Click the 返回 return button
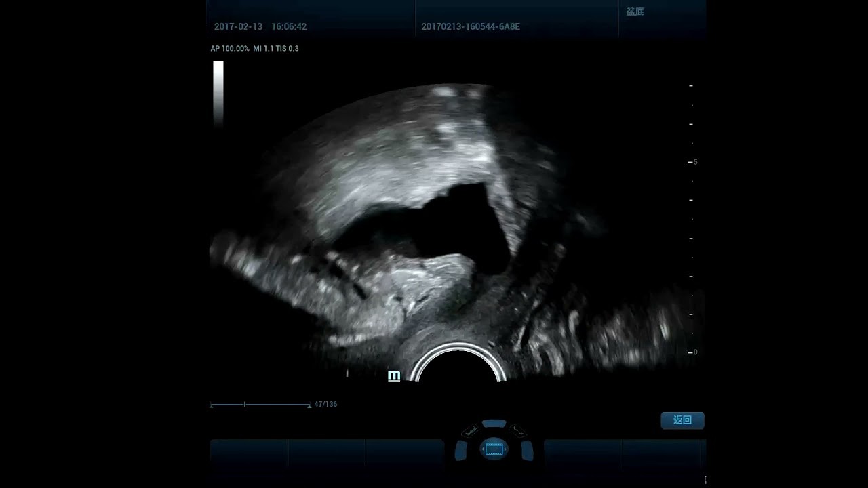Image resolution: width=868 pixels, height=488 pixels. pyautogui.click(x=682, y=420)
